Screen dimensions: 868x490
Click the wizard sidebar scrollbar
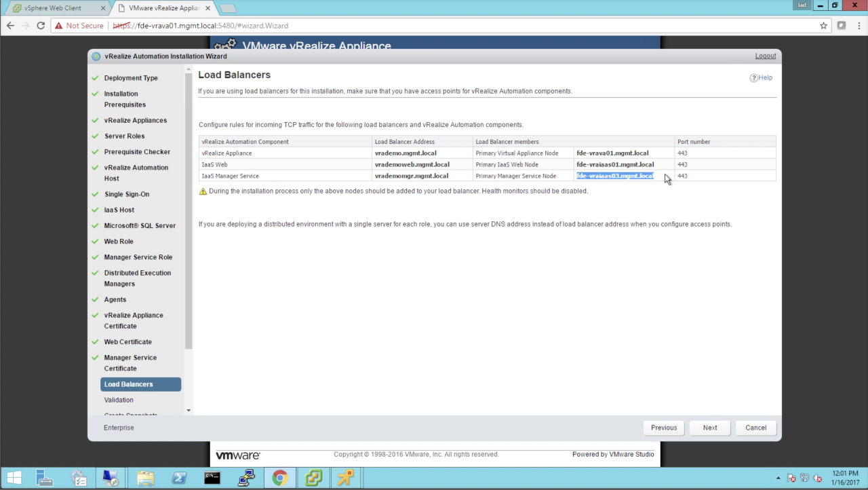click(189, 210)
